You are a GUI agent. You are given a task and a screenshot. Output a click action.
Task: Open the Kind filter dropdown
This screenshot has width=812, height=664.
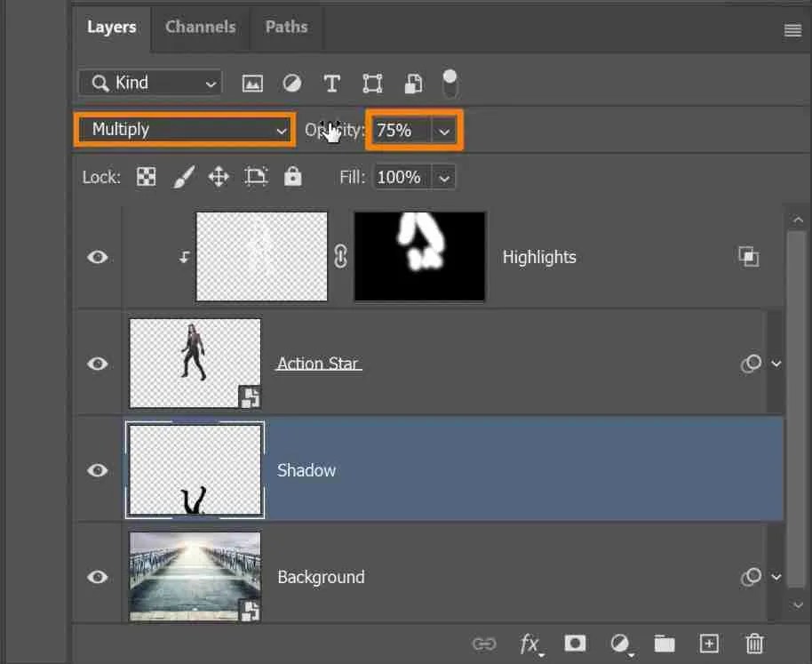(148, 83)
